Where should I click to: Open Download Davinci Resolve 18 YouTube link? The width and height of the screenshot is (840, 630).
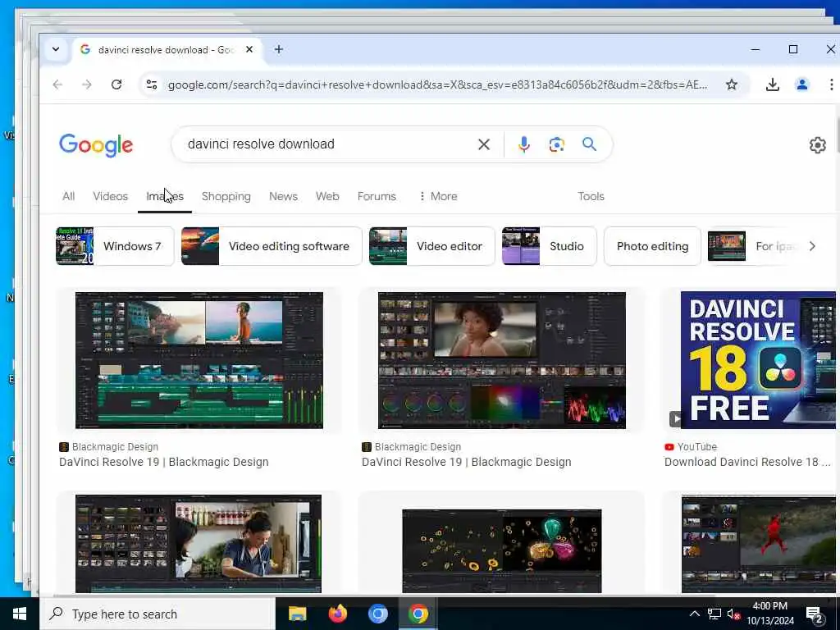pos(747,462)
